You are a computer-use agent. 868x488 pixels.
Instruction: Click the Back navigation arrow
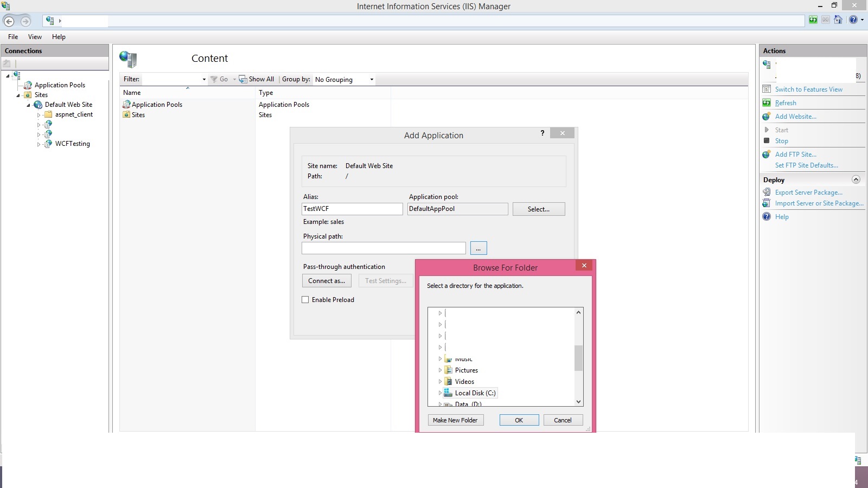point(9,21)
